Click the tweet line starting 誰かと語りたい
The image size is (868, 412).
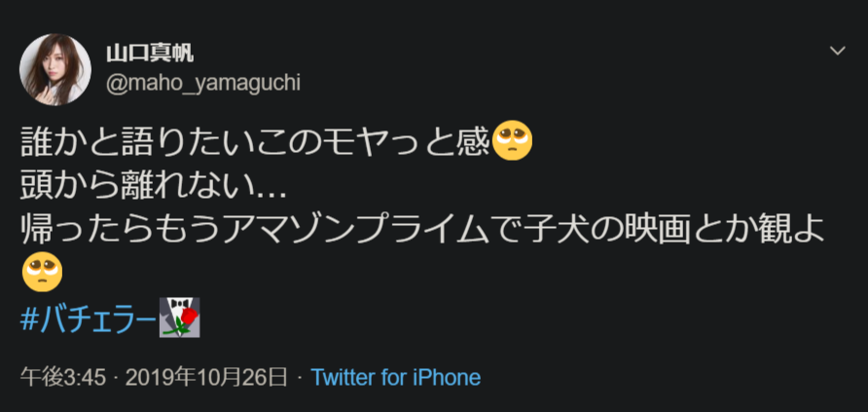coord(276,142)
